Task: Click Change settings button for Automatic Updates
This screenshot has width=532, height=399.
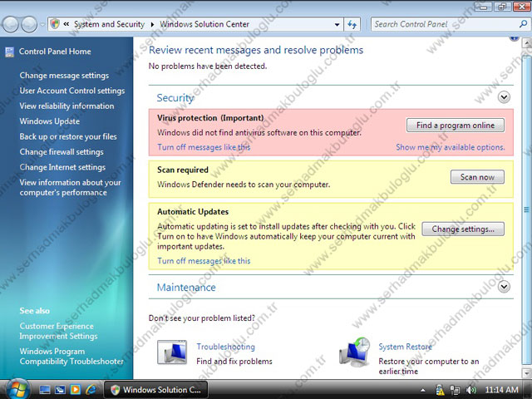Action: point(463,229)
